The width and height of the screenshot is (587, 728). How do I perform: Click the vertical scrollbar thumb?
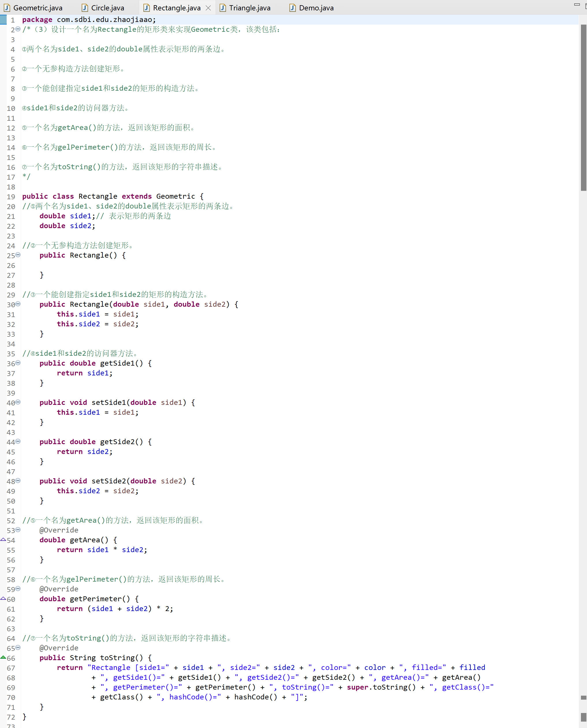coord(583,108)
